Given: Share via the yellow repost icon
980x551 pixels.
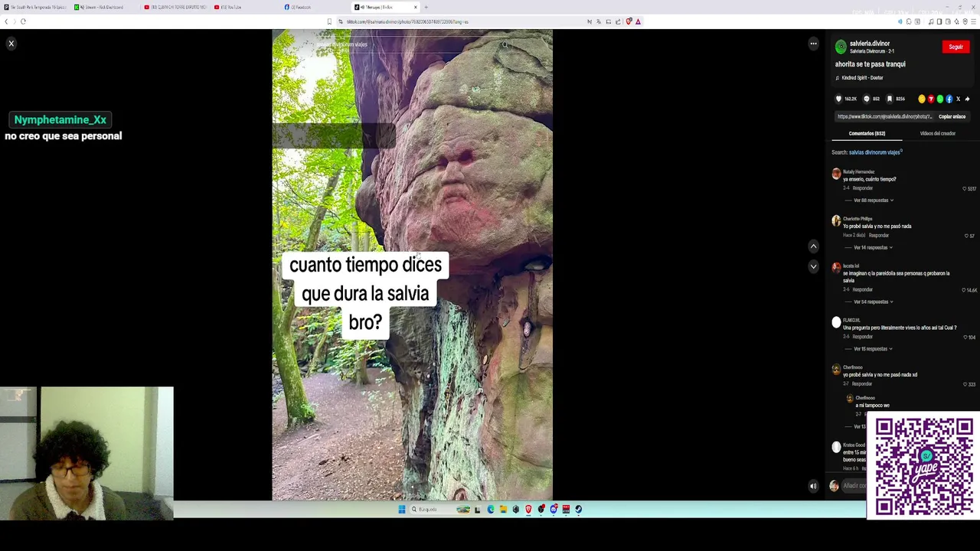Looking at the screenshot, I should (x=922, y=99).
